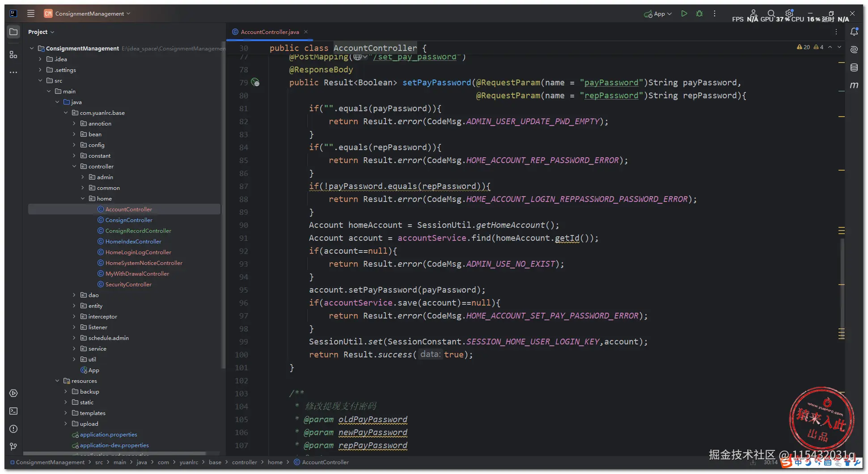The height and width of the screenshot is (474, 868).
Task: Click the gutter web endpoint icon on line 79
Action: tap(255, 82)
